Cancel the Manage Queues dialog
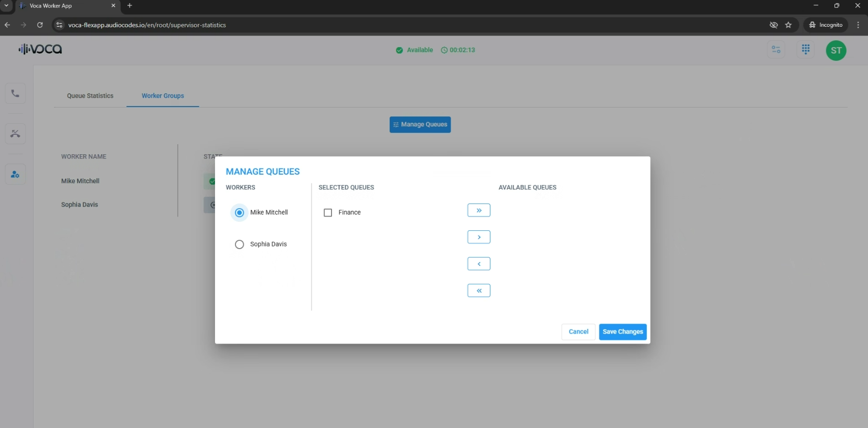This screenshot has width=868, height=428. [578, 331]
